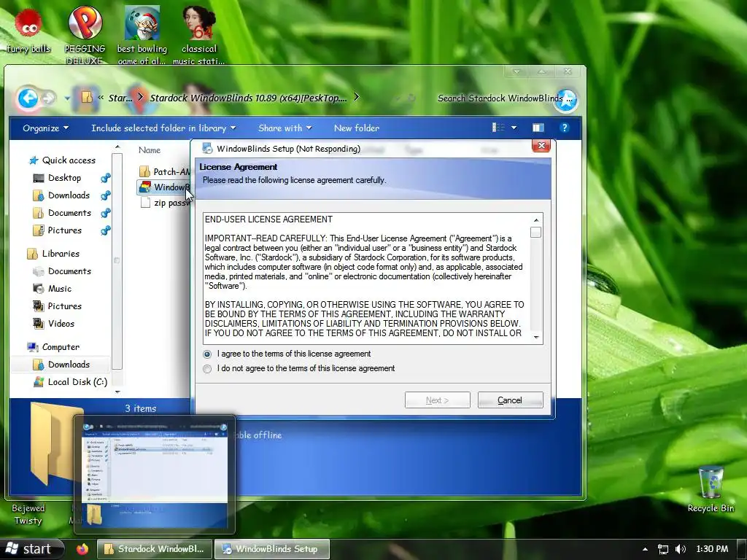The height and width of the screenshot is (560, 747).
Task: Switch to WindowBlinds Setup taskbar button
Action: (x=271, y=549)
